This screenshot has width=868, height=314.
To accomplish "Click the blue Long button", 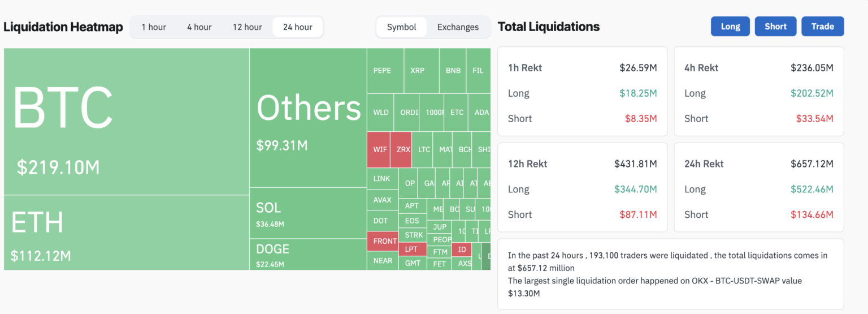I will [730, 27].
